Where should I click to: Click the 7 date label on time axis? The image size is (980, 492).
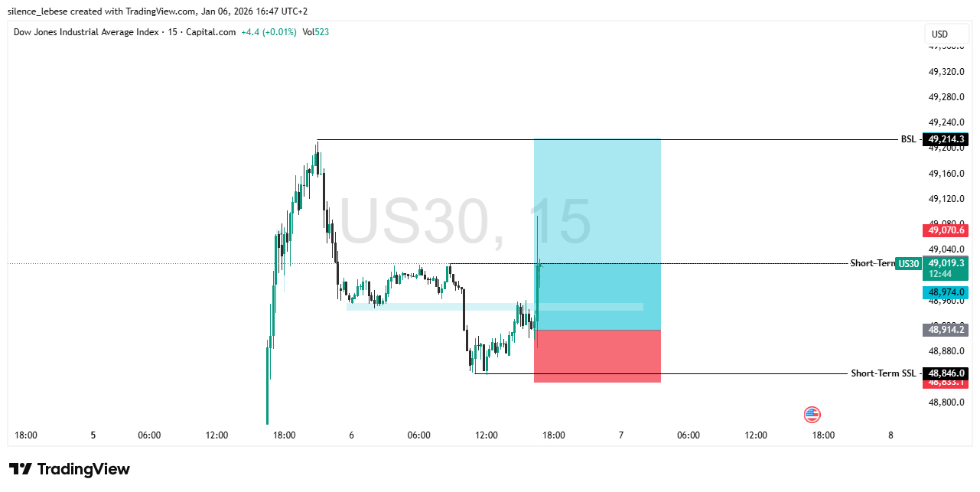point(621,435)
